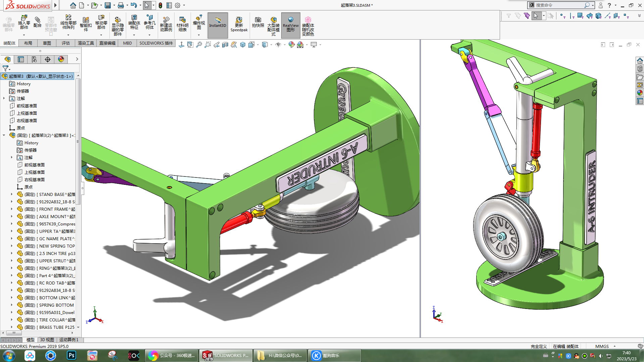The height and width of the screenshot is (362, 644).
Task: Click the Exploded View (爆炸视图) tool
Action: tap(199, 22)
